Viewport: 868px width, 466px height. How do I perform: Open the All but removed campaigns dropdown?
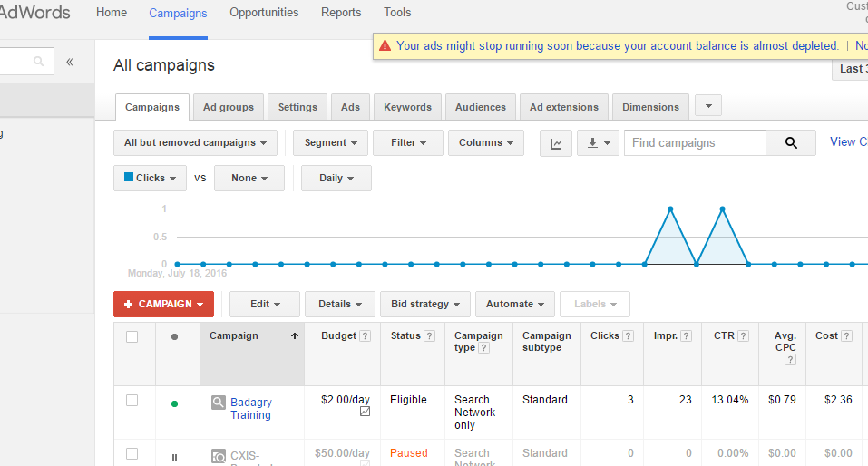[195, 143]
